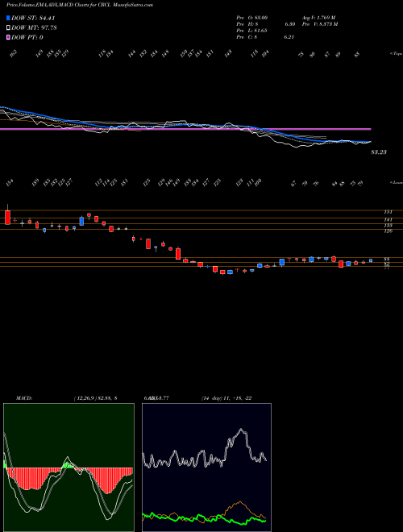The image size is (403, 532).
Task: Click the 'Pre V: 8.373 M' value
Action: point(319,24)
